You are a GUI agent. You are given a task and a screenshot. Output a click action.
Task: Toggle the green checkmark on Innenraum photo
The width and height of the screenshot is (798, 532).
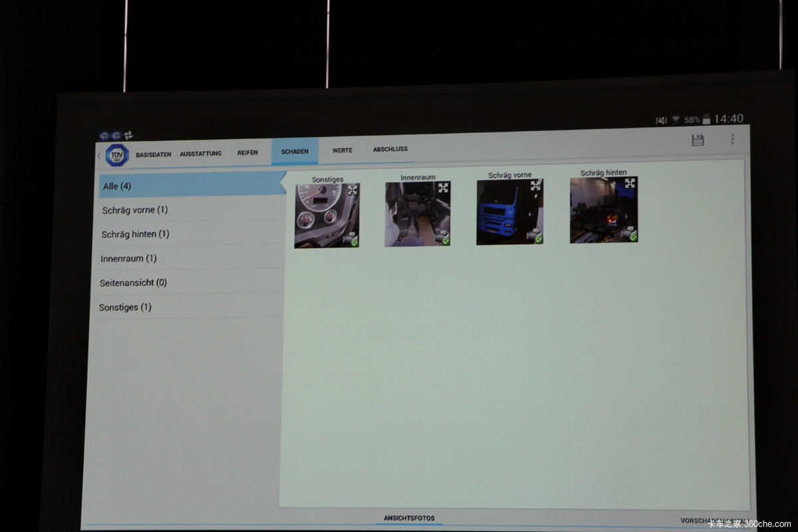[x=446, y=240]
